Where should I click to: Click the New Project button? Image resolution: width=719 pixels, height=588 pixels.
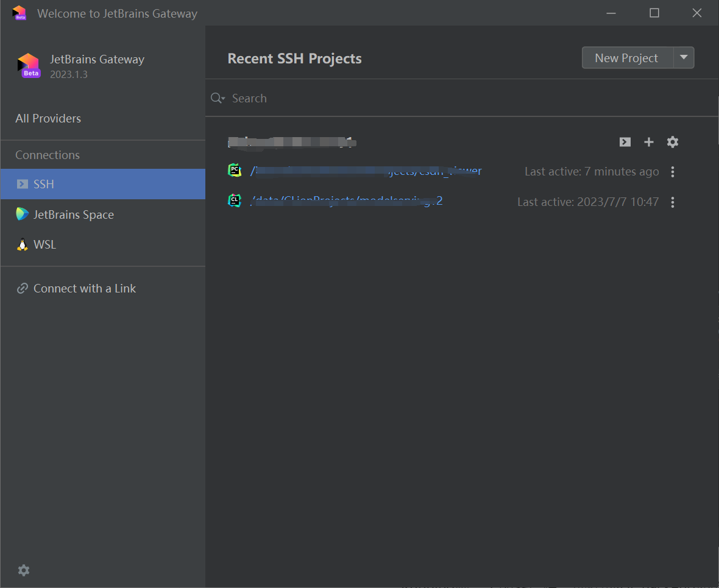coord(626,58)
